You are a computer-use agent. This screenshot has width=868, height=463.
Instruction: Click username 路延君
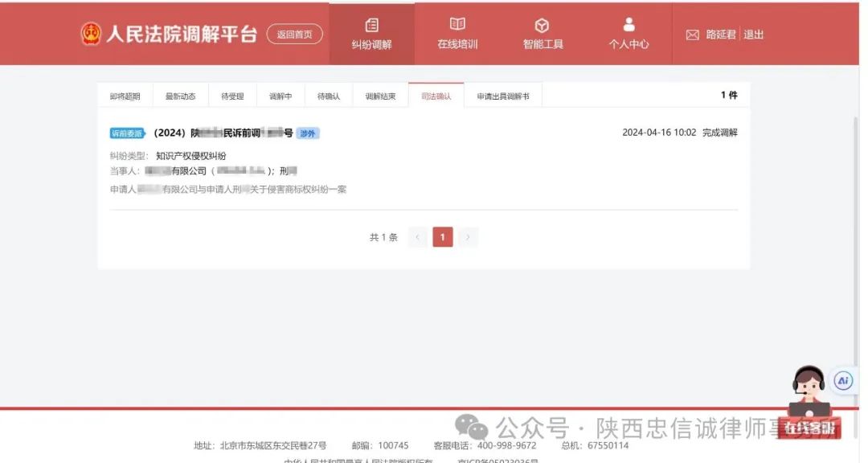(721, 35)
